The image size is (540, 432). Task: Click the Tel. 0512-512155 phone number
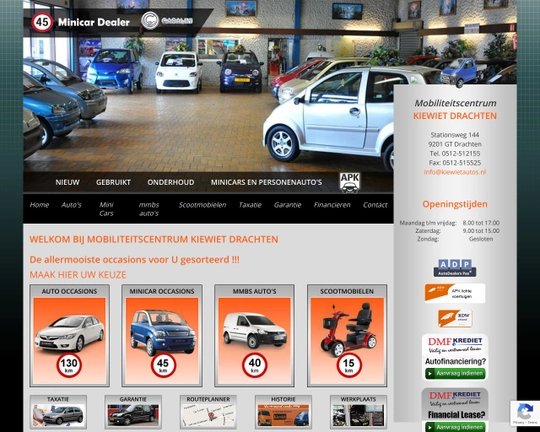pos(455,154)
